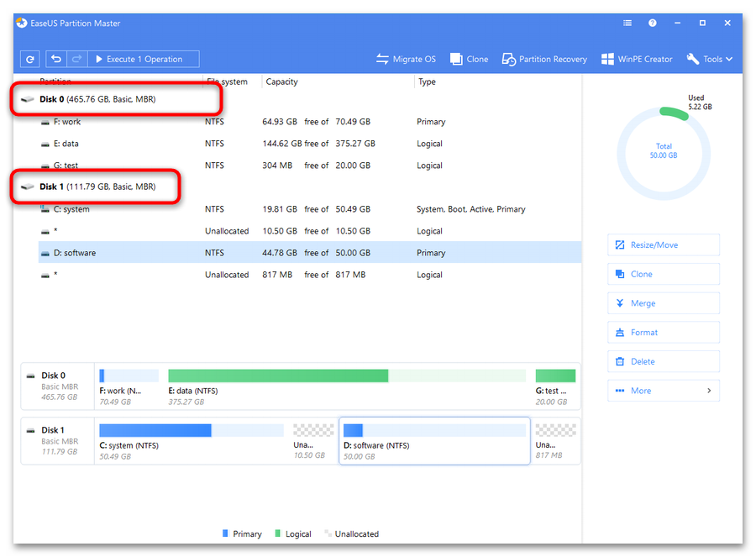Click Clone in the right action panel

[664, 274]
